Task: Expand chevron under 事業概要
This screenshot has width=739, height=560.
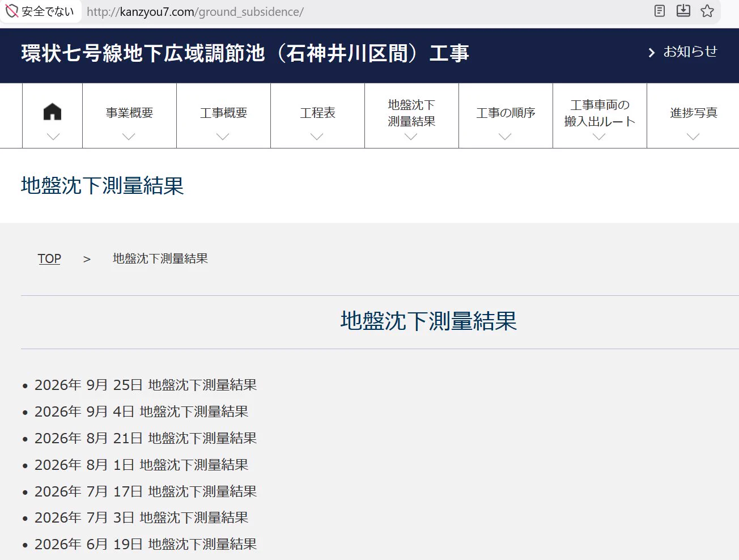Action: pyautogui.click(x=129, y=137)
